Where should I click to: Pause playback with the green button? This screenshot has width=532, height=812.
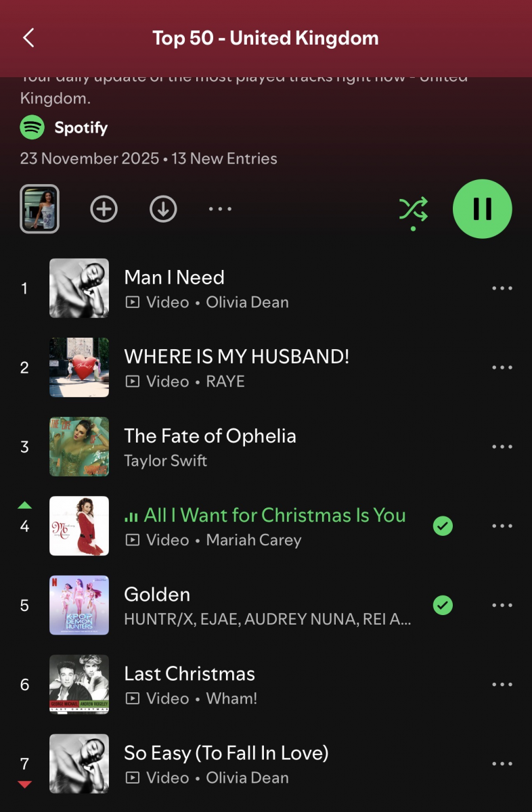[x=483, y=209]
